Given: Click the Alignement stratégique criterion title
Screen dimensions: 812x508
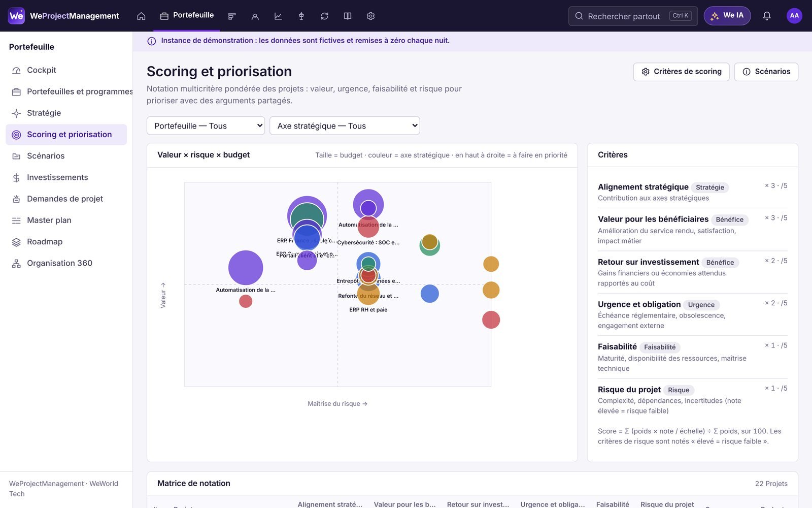Looking at the screenshot, I should point(643,187).
